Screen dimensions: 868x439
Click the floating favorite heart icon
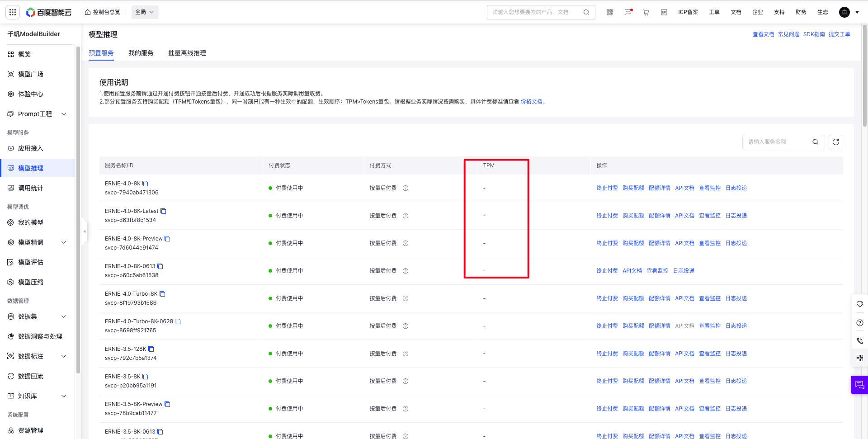pos(860,304)
